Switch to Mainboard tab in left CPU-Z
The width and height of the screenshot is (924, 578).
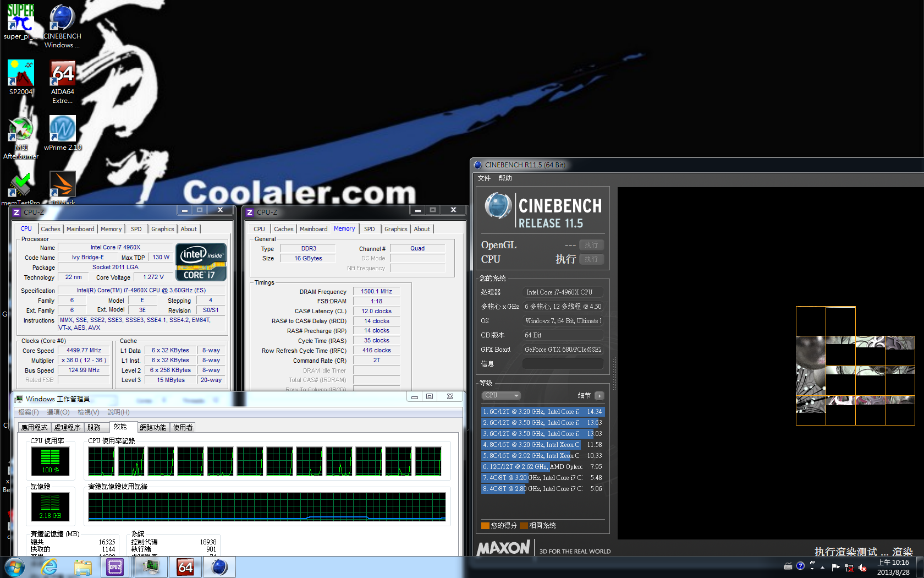click(80, 229)
